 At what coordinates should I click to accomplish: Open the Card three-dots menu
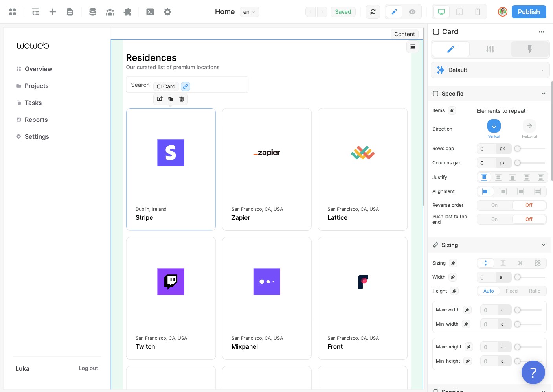coord(542,32)
